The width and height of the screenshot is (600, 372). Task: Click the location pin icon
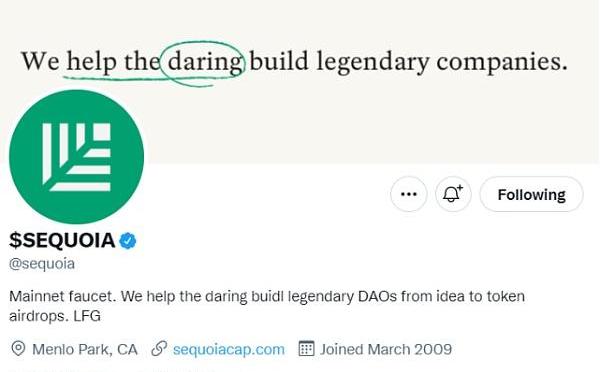[18, 349]
